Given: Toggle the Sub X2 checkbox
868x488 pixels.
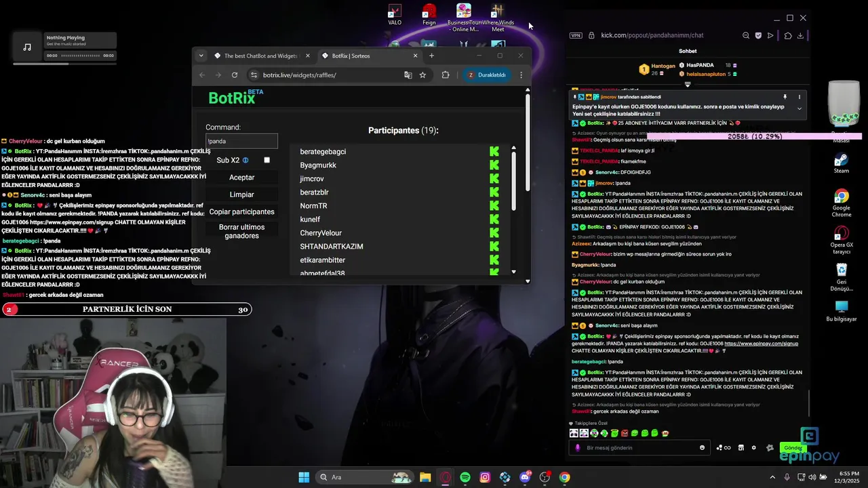Looking at the screenshot, I should coord(267,160).
